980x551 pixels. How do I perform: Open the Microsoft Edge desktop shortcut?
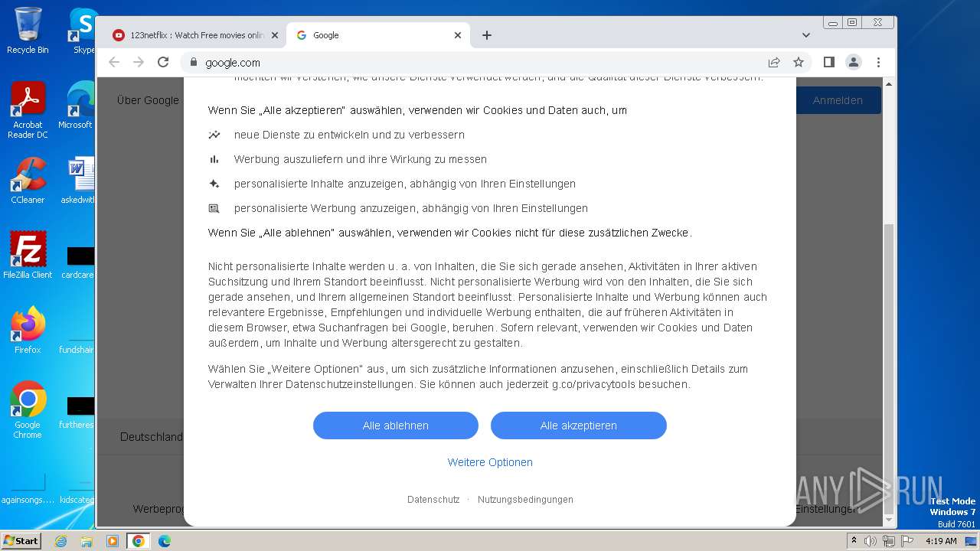pos(77,106)
